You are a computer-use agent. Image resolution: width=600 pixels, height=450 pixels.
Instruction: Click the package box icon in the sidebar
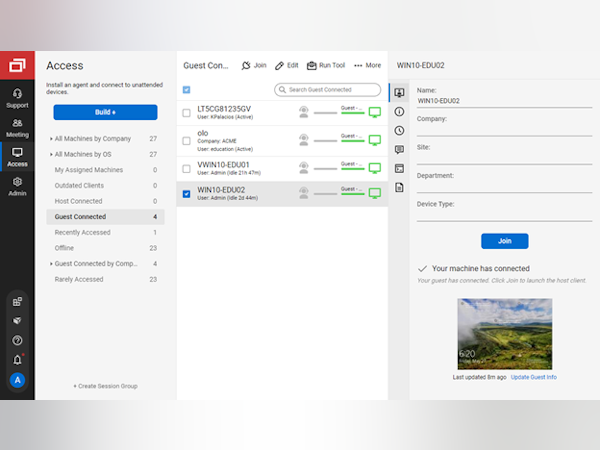pos(17,321)
